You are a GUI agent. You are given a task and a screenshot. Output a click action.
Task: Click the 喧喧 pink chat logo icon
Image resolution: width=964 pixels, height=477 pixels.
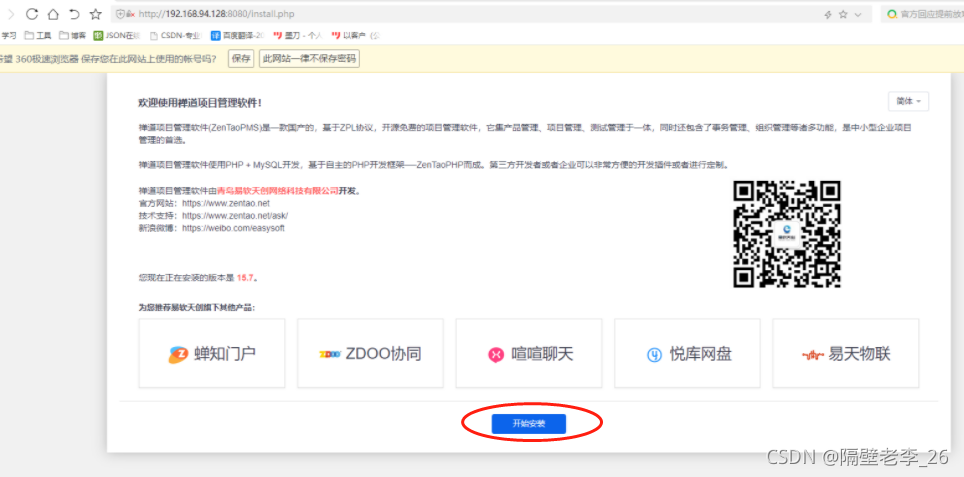click(x=496, y=355)
